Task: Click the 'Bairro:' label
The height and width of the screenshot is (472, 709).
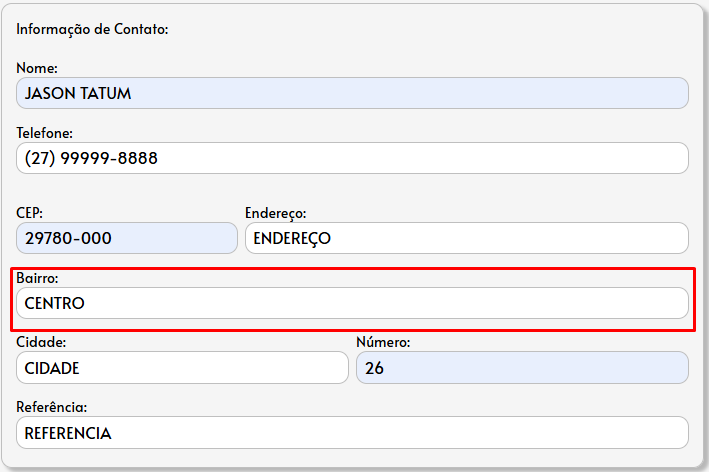Action: pos(38,278)
